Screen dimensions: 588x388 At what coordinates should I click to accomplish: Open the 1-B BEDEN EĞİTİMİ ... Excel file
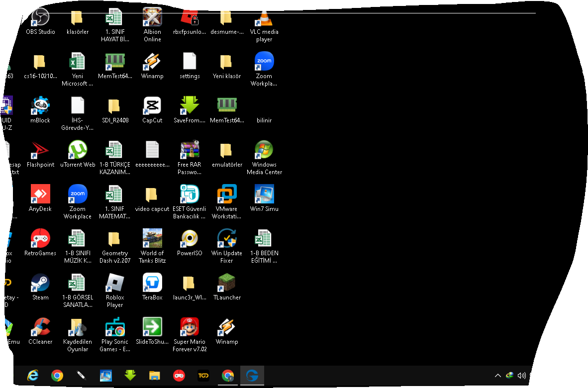point(264,246)
